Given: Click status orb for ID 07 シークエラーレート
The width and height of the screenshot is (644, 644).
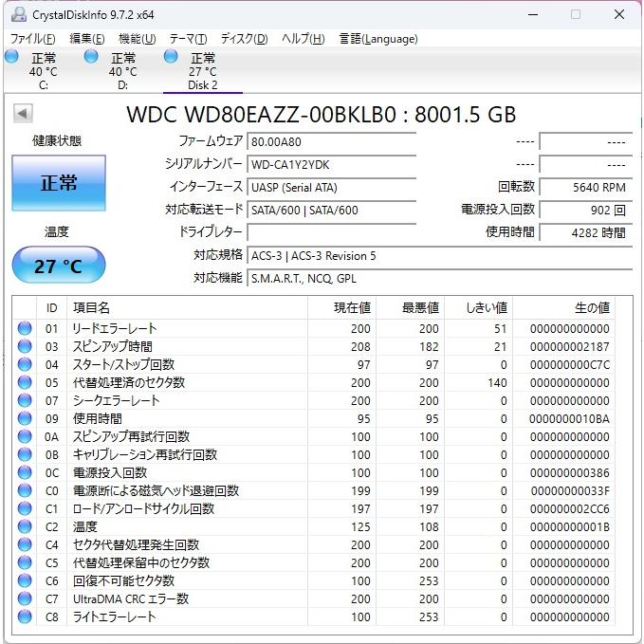Looking at the screenshot, I should [25, 400].
